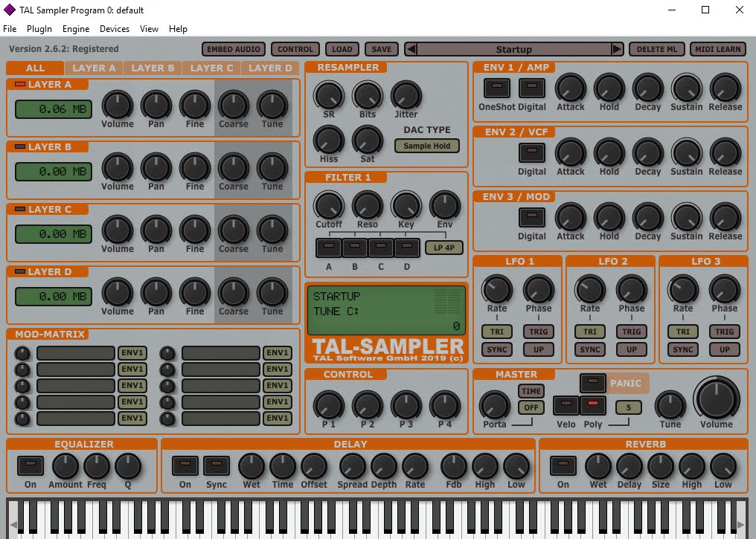Viewport: 756px width, 539px height.
Task: Enable Filter 1 routing for layer A
Action: (x=329, y=248)
